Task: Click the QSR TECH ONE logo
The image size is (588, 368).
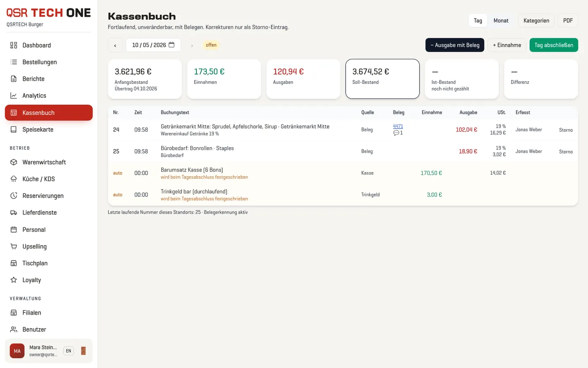Action: click(49, 13)
